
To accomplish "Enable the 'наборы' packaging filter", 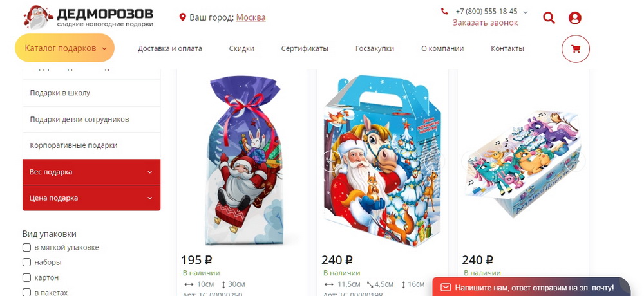I will (26, 263).
